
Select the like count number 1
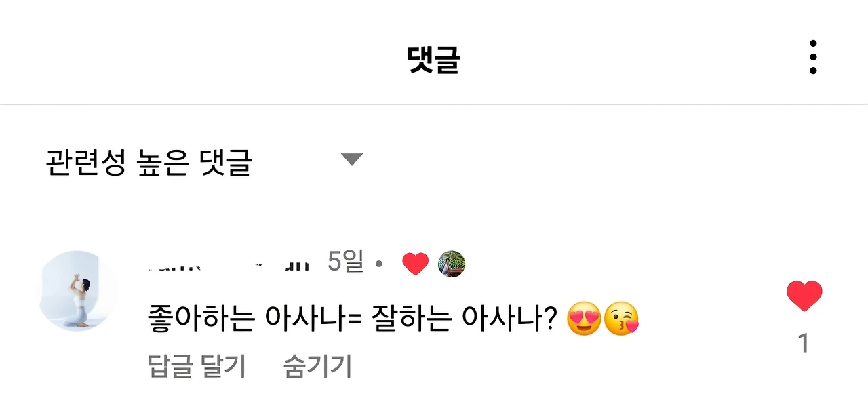(804, 344)
